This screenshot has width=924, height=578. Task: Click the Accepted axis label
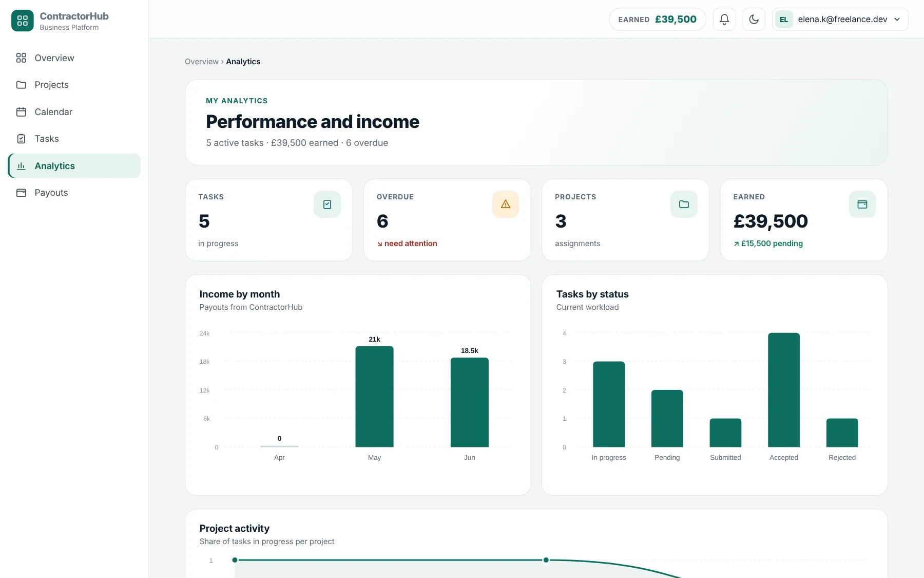click(x=784, y=457)
